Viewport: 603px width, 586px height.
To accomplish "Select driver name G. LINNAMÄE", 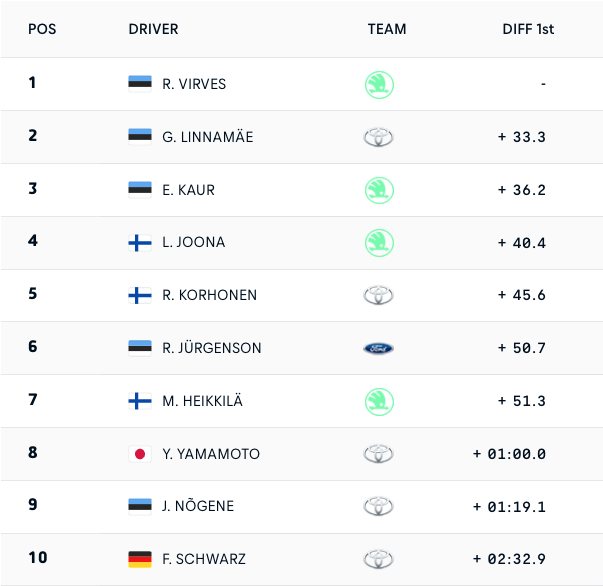I will [207, 137].
